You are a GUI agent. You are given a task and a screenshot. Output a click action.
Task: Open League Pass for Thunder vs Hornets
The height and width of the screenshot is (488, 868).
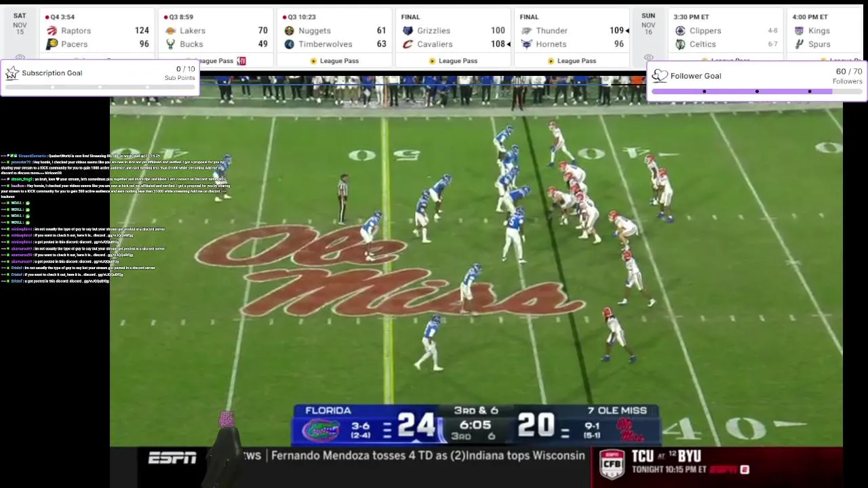572,61
